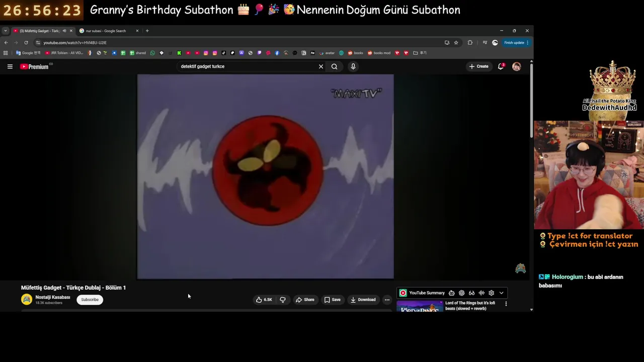
Task: Click the YouTube Summary extension logo
Action: pyautogui.click(x=403, y=293)
